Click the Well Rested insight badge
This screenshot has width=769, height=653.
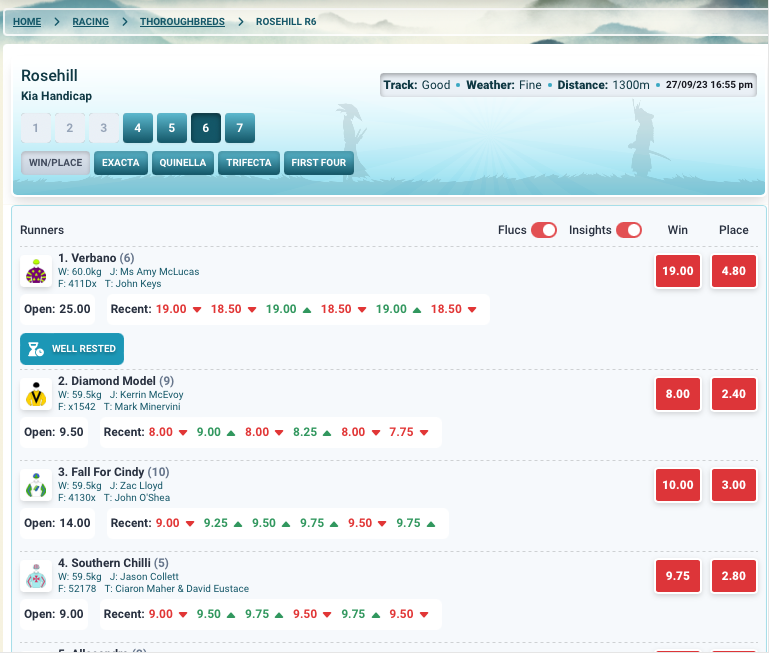pyautogui.click(x=72, y=349)
